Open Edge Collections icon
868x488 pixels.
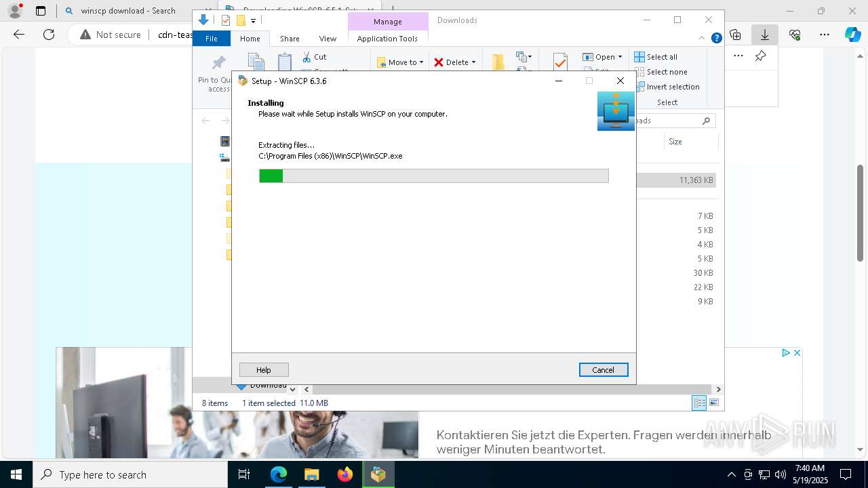click(x=735, y=35)
